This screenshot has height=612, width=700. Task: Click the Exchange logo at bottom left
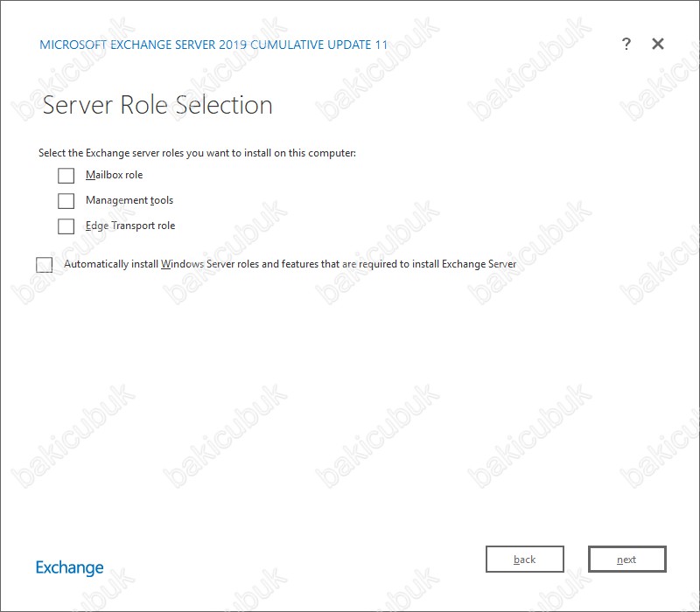[69, 567]
